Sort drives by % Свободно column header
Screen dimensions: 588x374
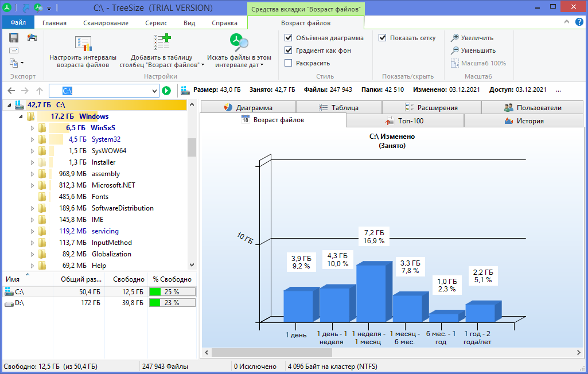[172, 279]
